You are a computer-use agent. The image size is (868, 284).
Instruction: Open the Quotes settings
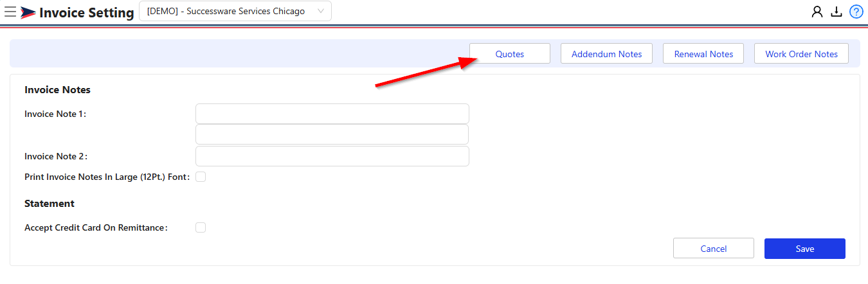(x=510, y=54)
